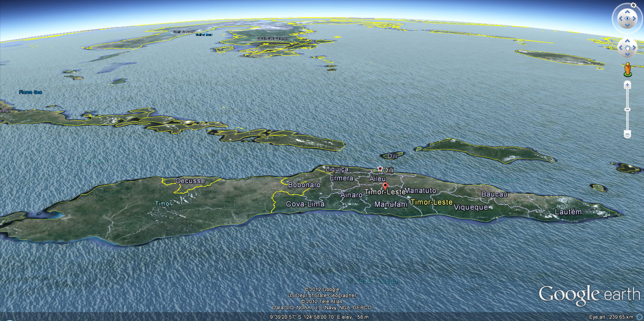Pan right with the hand control's right arrow
The image size is (644, 321).
634,48
